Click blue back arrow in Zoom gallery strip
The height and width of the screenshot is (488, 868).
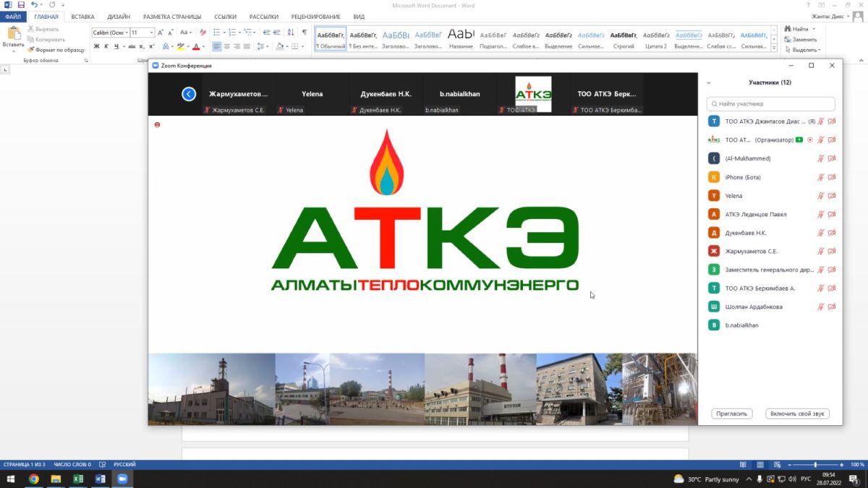pos(189,94)
